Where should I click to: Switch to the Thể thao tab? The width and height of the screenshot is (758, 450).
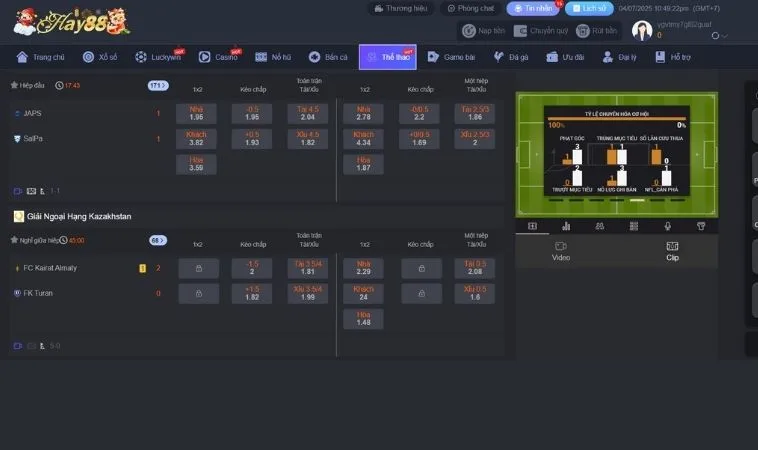click(388, 57)
